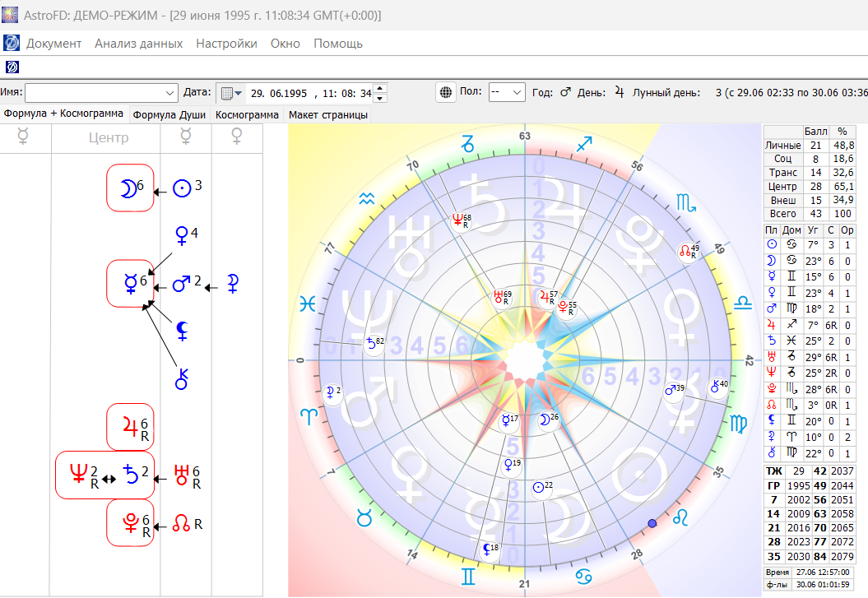The height and width of the screenshot is (598, 868).
Task: Click the AstroFD icon beside Документ menu
Action: click(x=11, y=43)
